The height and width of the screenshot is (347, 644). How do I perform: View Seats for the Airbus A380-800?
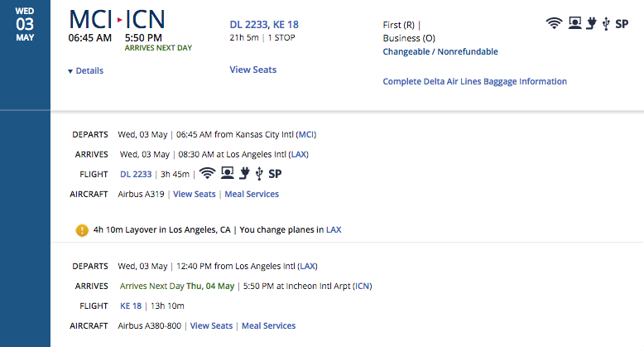click(211, 325)
